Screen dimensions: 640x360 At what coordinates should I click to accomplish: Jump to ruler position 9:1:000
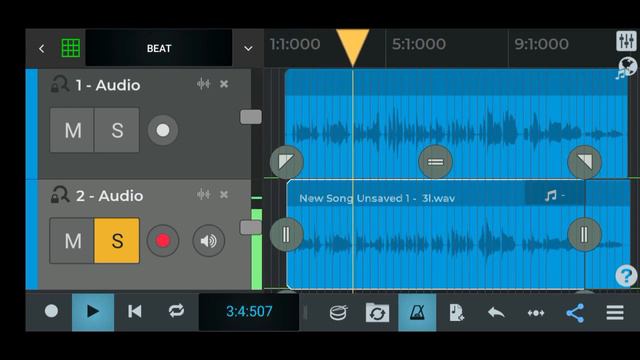(541, 44)
